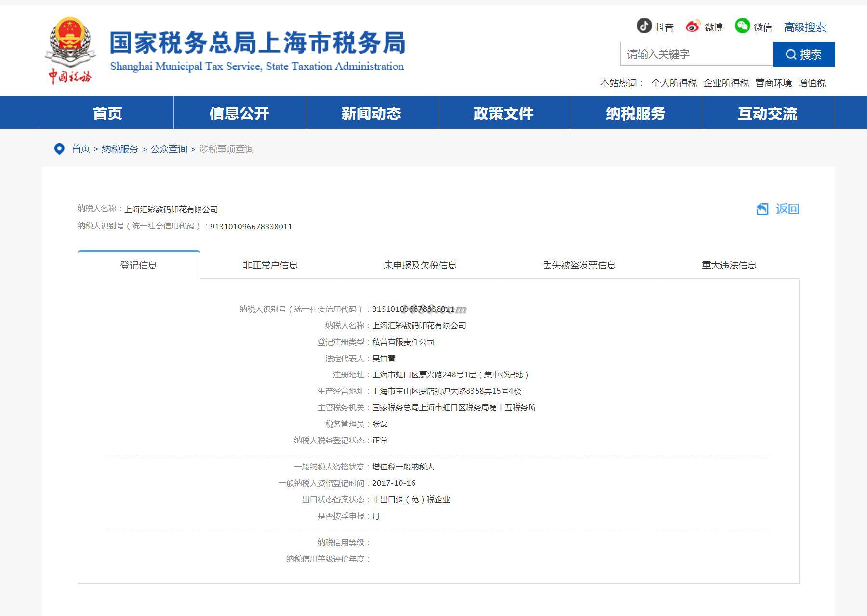Click 私营有限责任公司 registration type value
The width and height of the screenshot is (867, 616).
click(x=403, y=342)
